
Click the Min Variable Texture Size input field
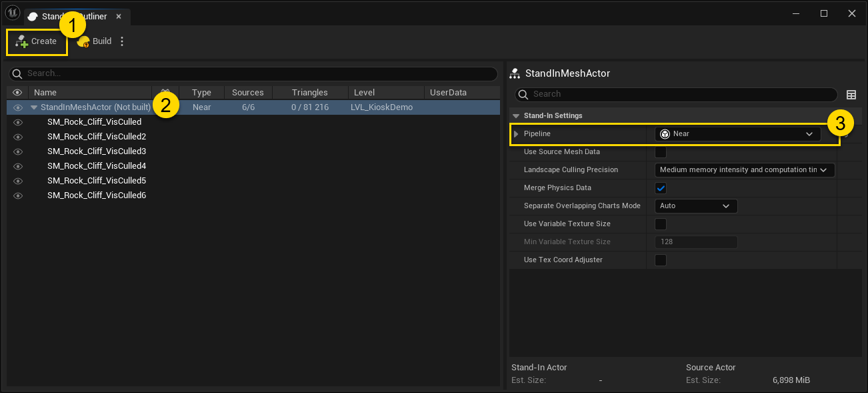[695, 242]
